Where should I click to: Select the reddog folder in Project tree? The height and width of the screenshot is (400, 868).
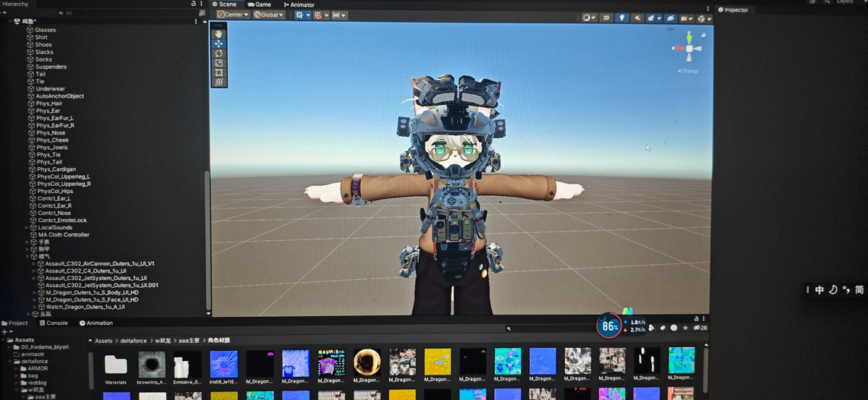(x=33, y=383)
